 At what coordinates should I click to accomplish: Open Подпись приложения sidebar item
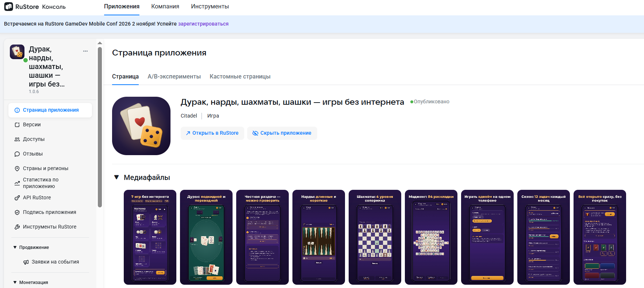[x=50, y=212]
